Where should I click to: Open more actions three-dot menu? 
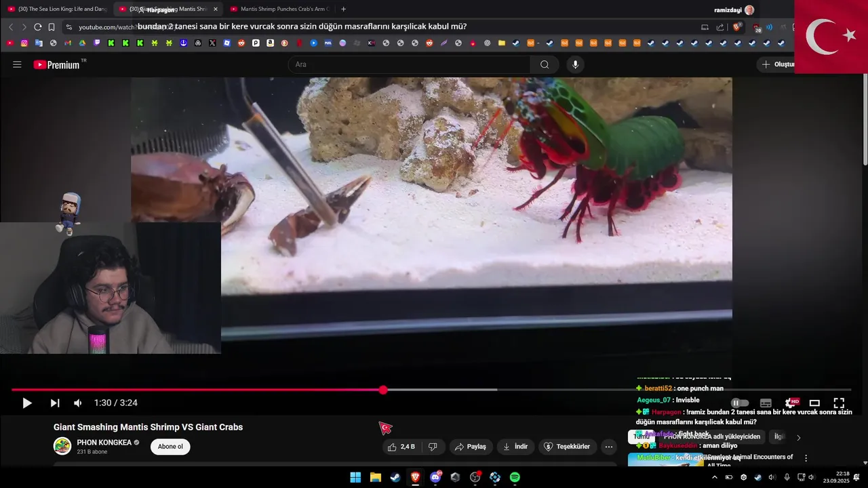coord(609,447)
